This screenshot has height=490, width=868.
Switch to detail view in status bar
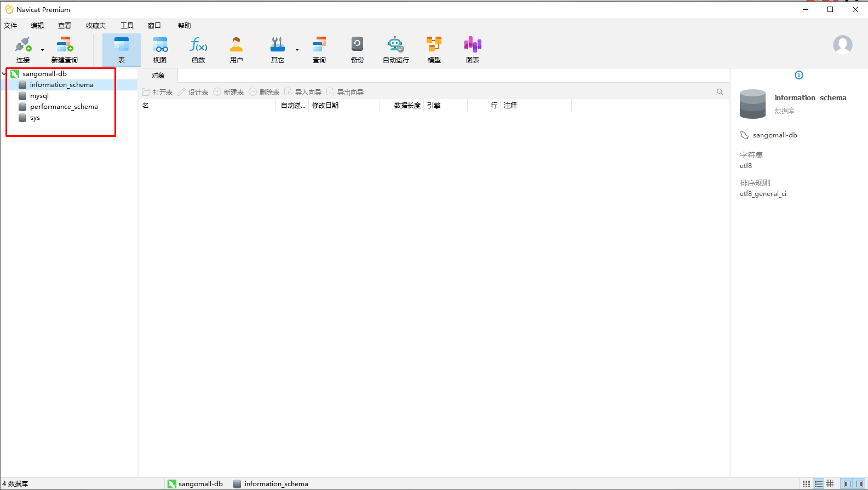coord(830,484)
